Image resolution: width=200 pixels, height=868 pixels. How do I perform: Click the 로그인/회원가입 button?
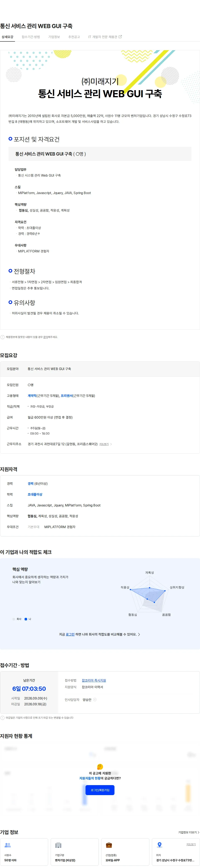click(100, 790)
